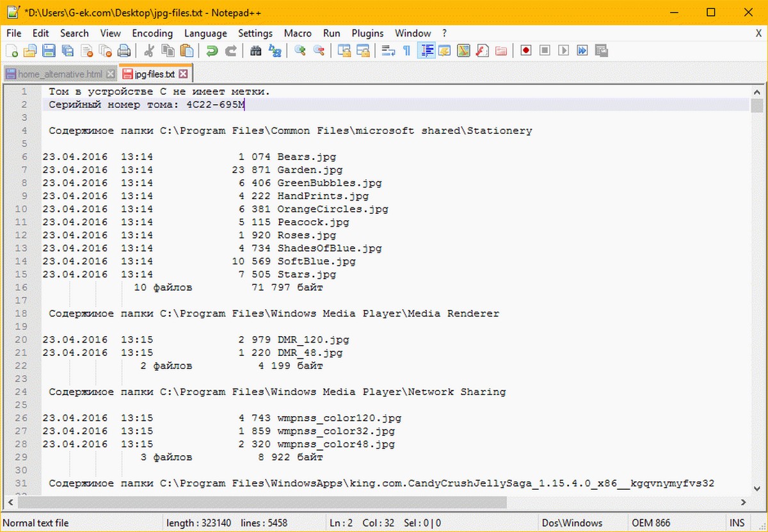Click the Replace toolbar icon

click(x=275, y=51)
